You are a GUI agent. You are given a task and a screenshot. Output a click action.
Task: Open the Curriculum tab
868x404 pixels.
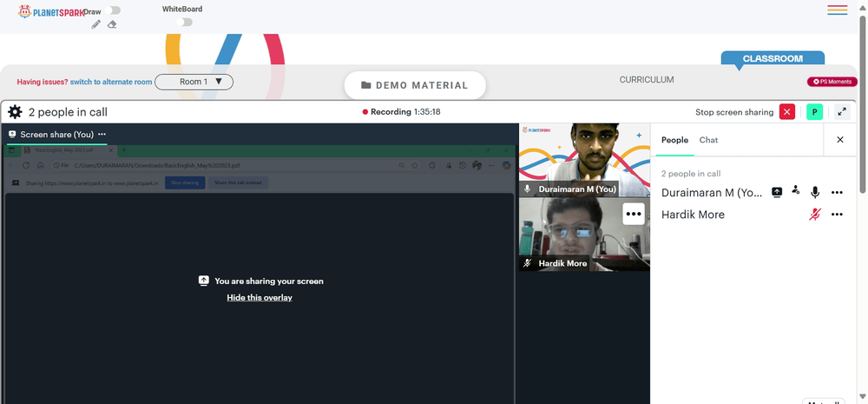[647, 80]
